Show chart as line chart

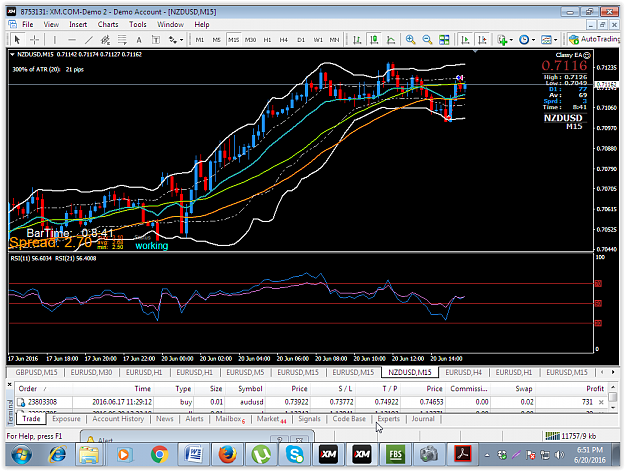[391, 40]
